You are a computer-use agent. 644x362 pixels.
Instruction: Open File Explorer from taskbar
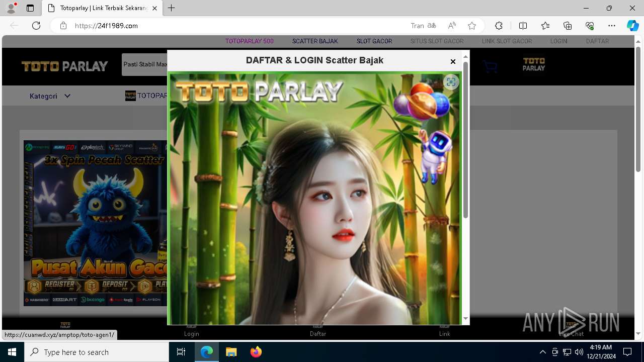(x=231, y=352)
